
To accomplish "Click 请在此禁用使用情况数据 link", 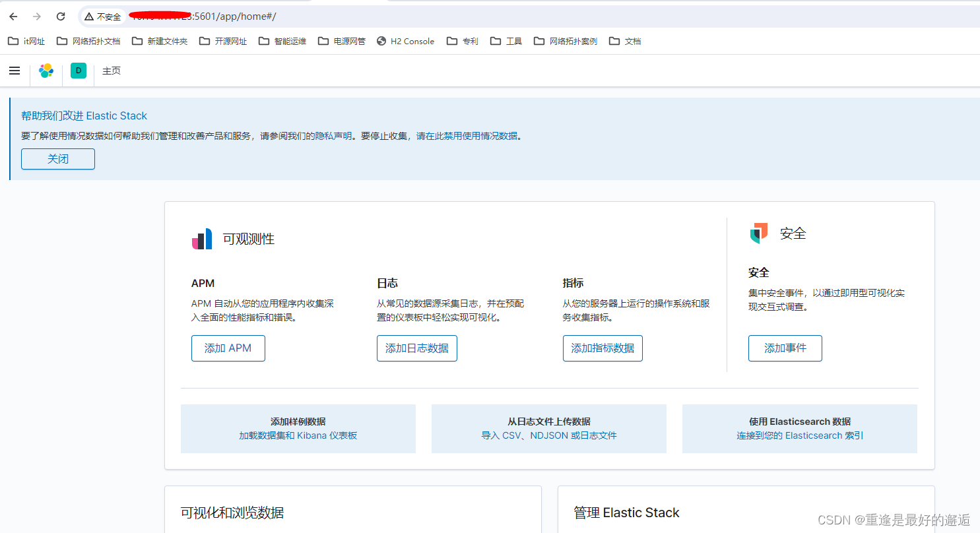I will pos(467,136).
